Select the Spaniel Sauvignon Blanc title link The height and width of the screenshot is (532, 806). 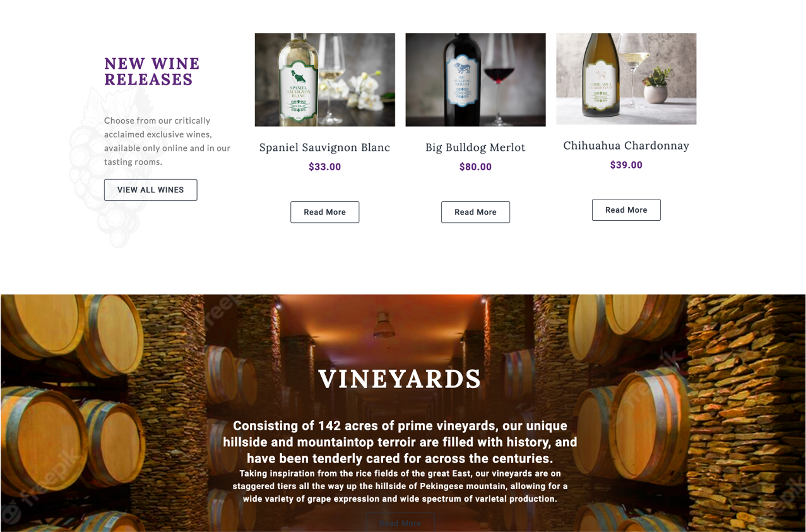(324, 147)
